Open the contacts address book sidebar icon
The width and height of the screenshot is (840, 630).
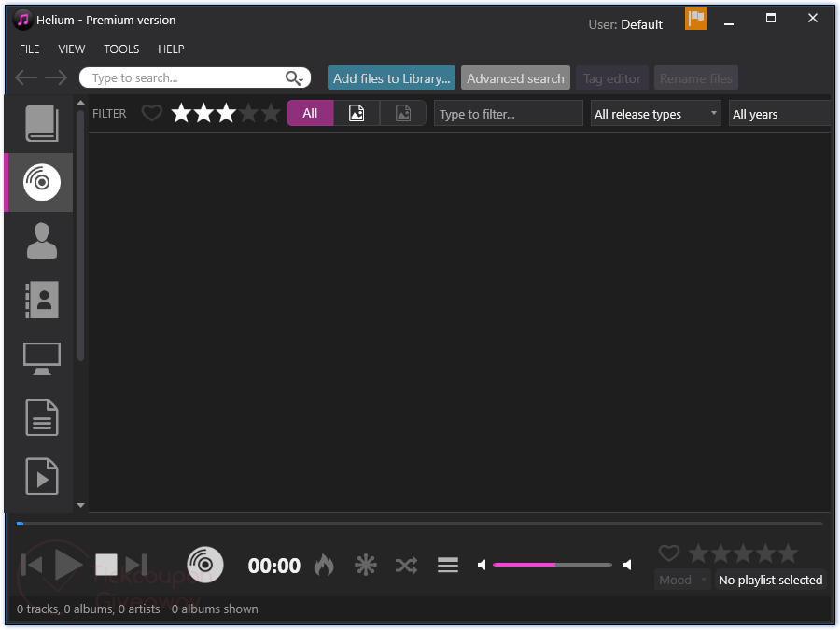42,300
